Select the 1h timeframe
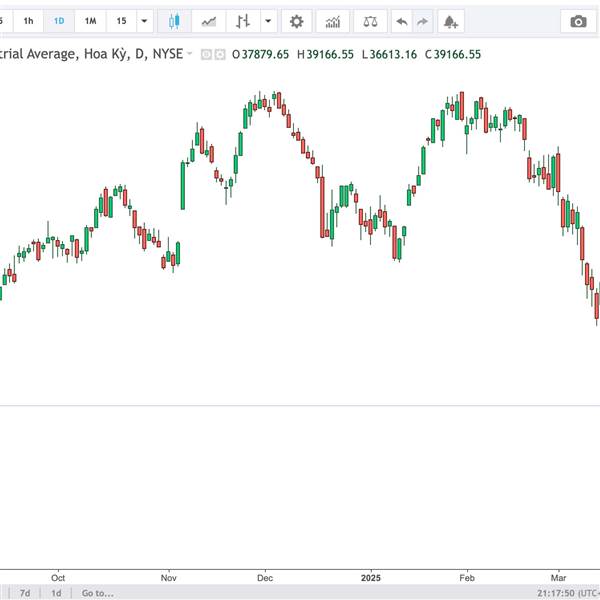 pos(28,21)
